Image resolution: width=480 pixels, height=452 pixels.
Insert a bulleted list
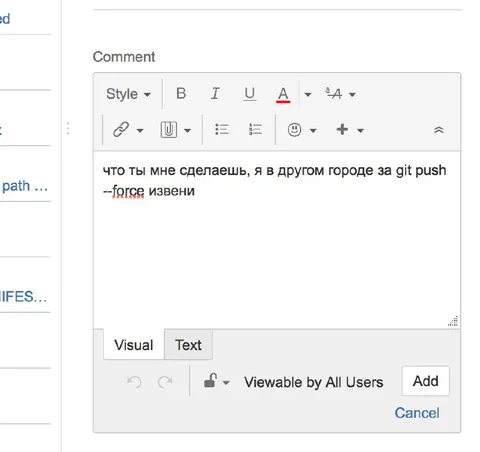pyautogui.click(x=222, y=129)
